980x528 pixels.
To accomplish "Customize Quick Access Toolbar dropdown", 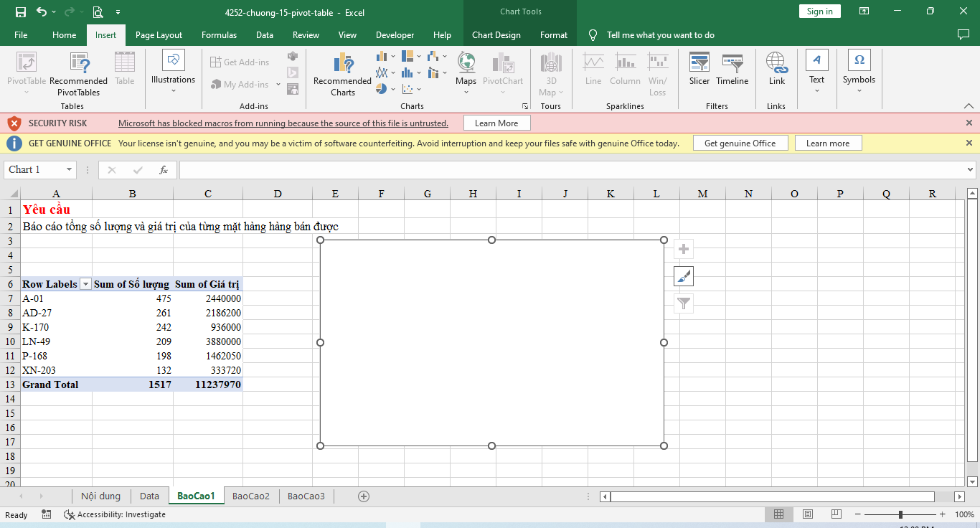I will 118,12.
